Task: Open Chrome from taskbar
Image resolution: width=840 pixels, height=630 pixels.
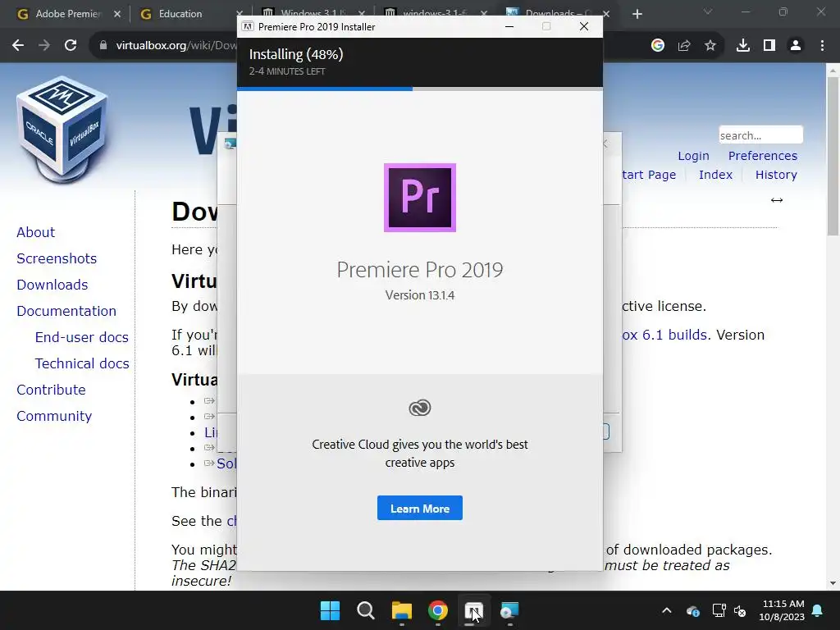Action: coord(438,610)
